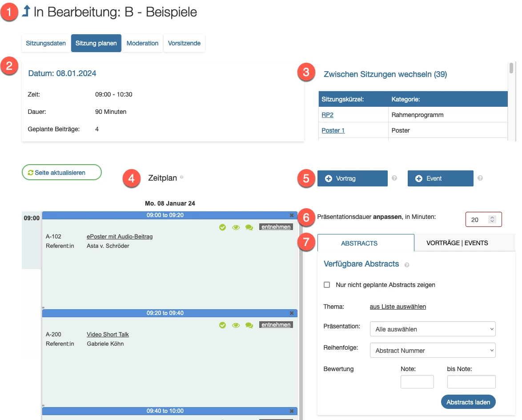This screenshot has height=420, width=522.
Task: Click the Präsentationsdauer minutes stepper arrows
Action: [492, 219]
